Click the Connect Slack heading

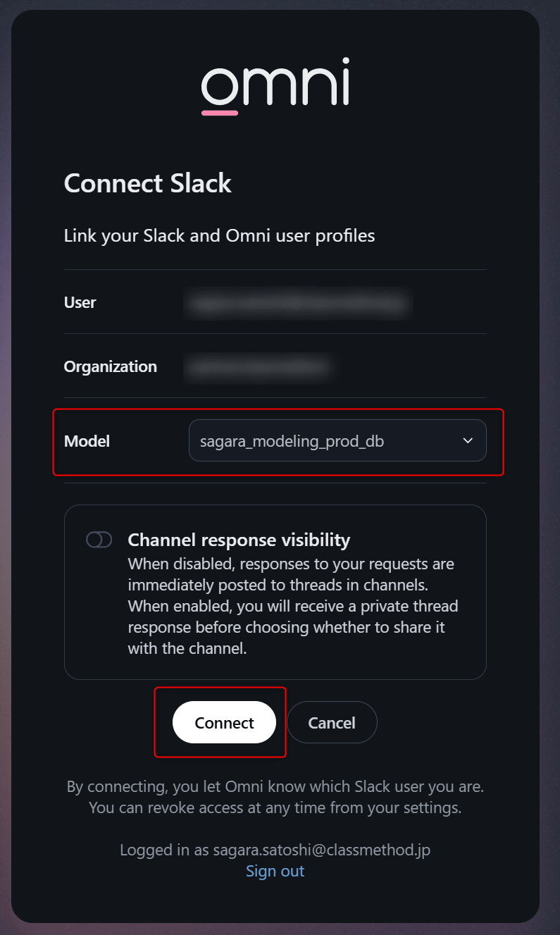coord(147,183)
